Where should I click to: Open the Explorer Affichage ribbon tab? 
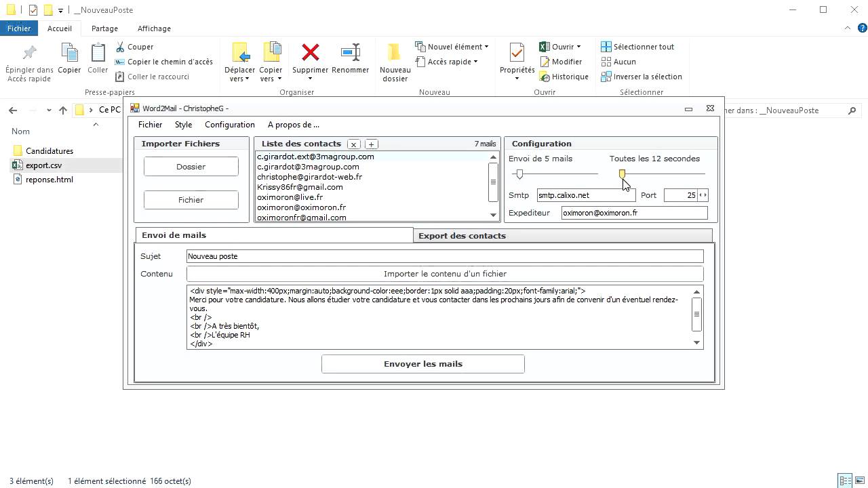point(154,28)
